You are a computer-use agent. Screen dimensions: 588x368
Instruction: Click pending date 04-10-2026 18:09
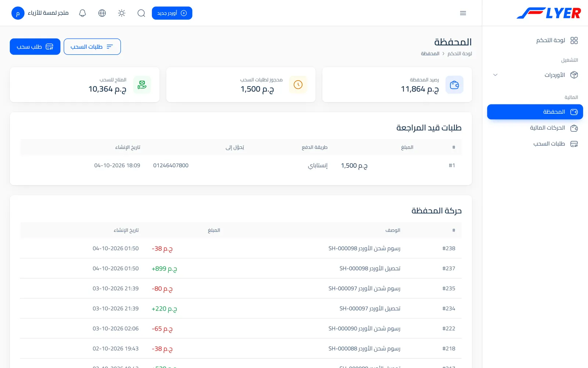point(117,166)
